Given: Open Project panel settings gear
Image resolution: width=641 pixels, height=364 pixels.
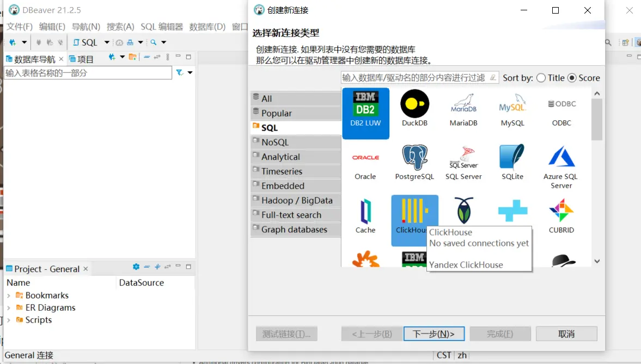Looking at the screenshot, I should (136, 267).
